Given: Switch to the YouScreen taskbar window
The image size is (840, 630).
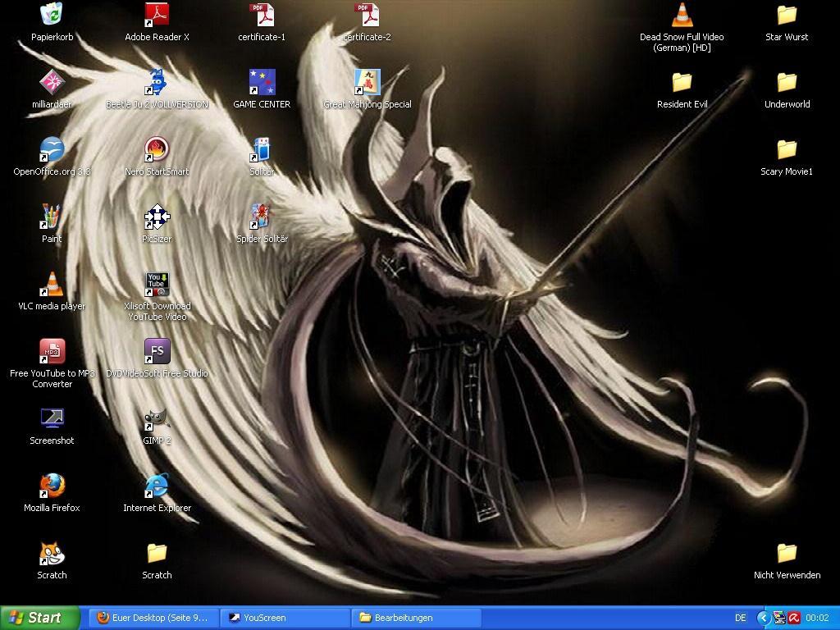Looking at the screenshot, I should [x=285, y=618].
